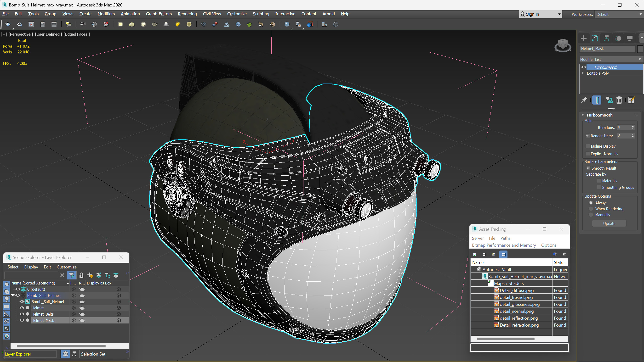Toggle Isoline Display checkbox
644x362 pixels.
(588, 146)
